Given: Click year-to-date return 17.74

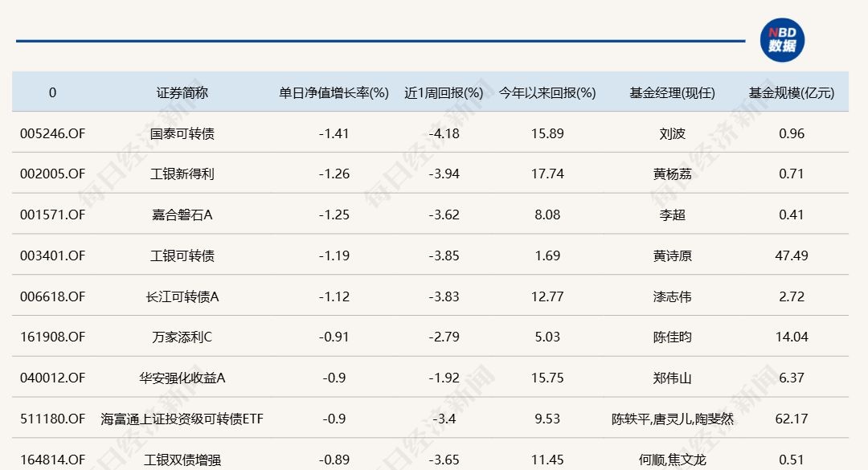Looking at the screenshot, I should click(547, 174).
